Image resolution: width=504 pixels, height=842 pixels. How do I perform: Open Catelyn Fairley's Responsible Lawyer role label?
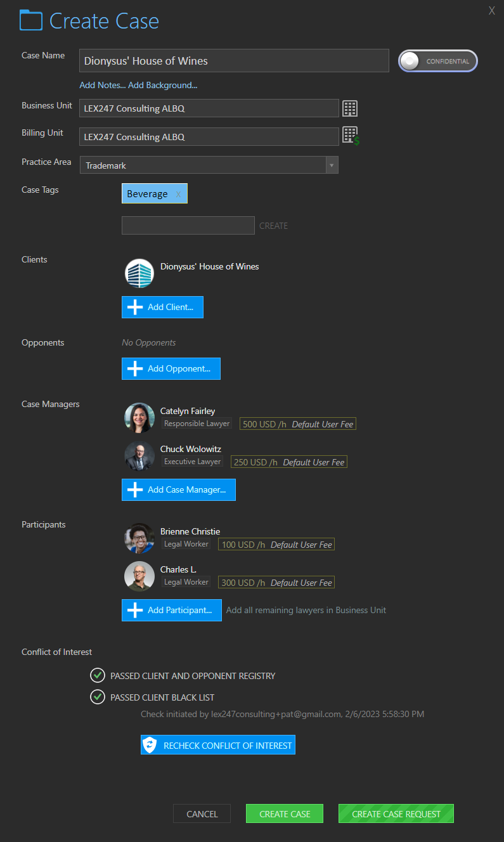[x=197, y=424]
